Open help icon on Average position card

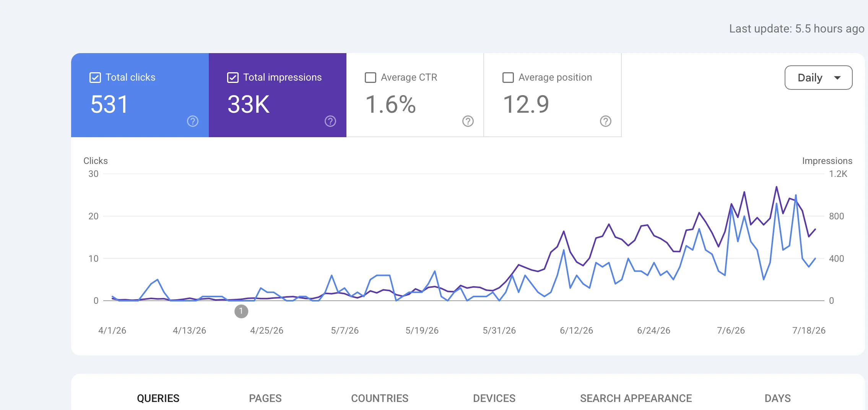606,121
